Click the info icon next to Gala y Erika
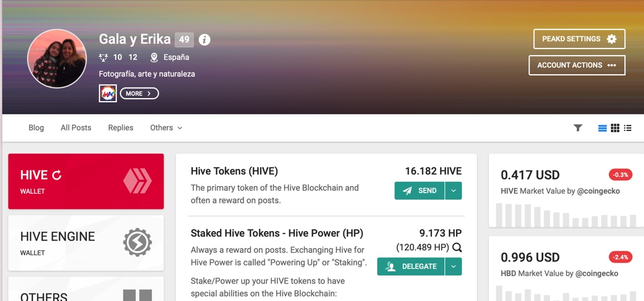 (x=204, y=39)
